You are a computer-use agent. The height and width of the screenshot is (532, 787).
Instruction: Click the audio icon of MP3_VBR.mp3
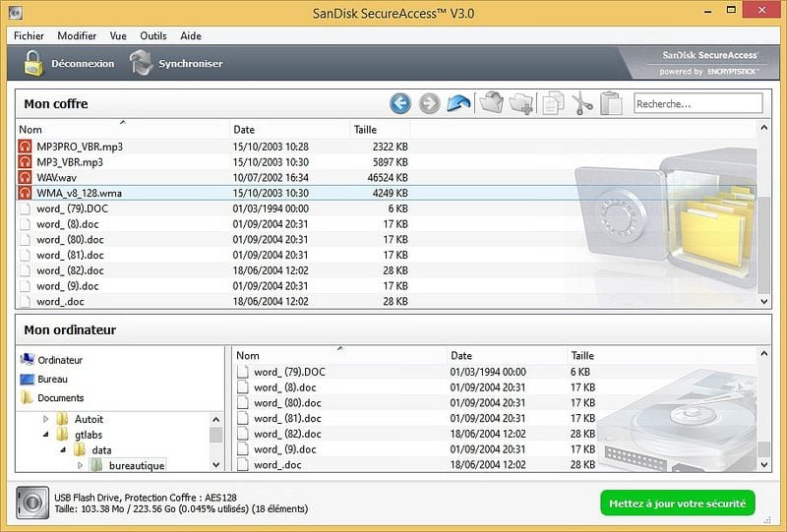tap(25, 162)
